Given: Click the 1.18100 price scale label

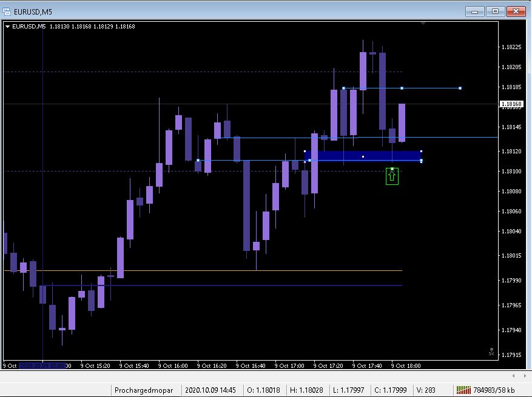Looking at the screenshot, I should [x=511, y=171].
